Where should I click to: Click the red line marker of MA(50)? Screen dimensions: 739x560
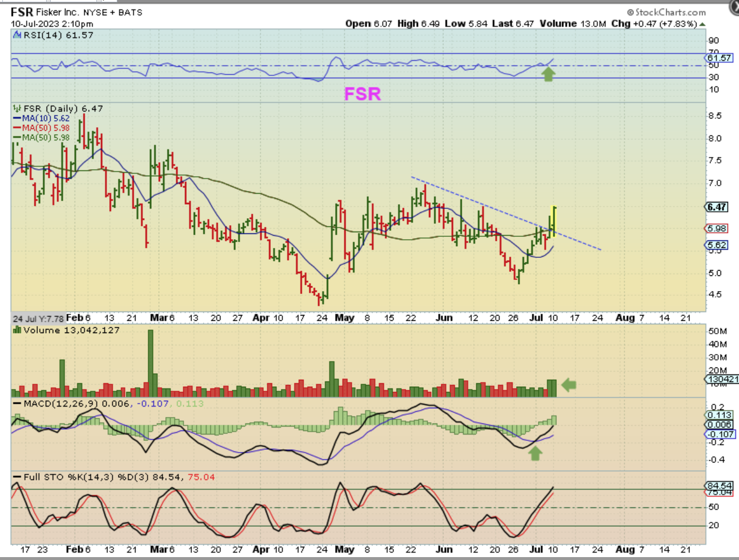(17, 128)
